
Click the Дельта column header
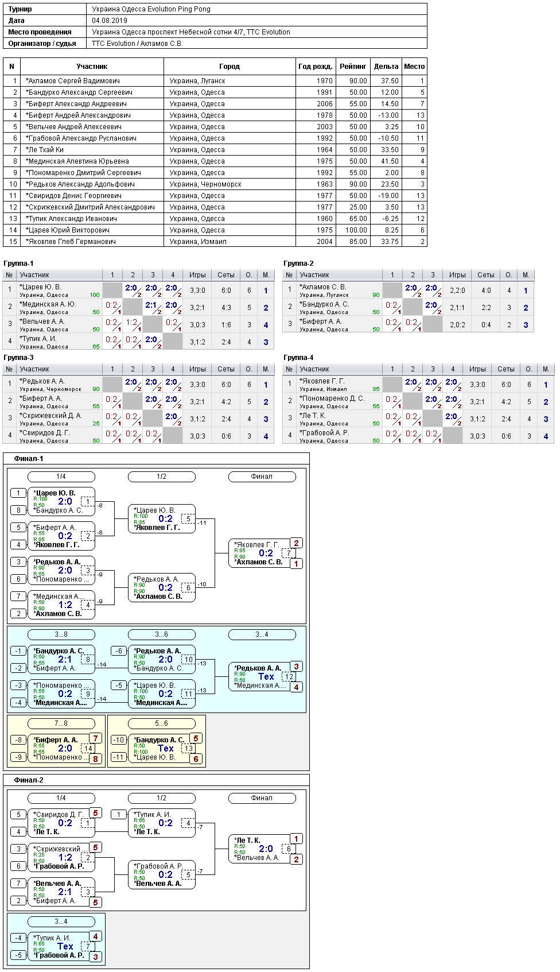pyautogui.click(x=386, y=67)
